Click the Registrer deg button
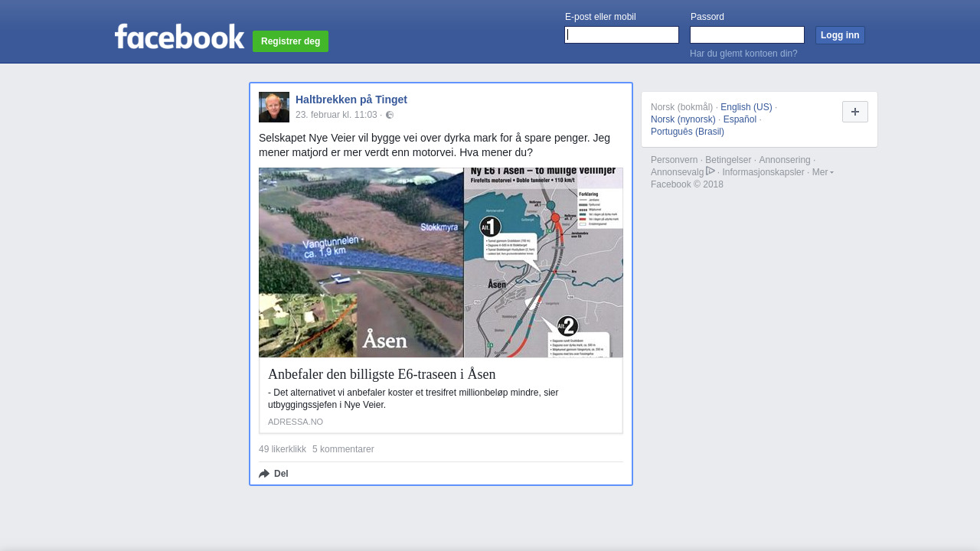 point(291,41)
